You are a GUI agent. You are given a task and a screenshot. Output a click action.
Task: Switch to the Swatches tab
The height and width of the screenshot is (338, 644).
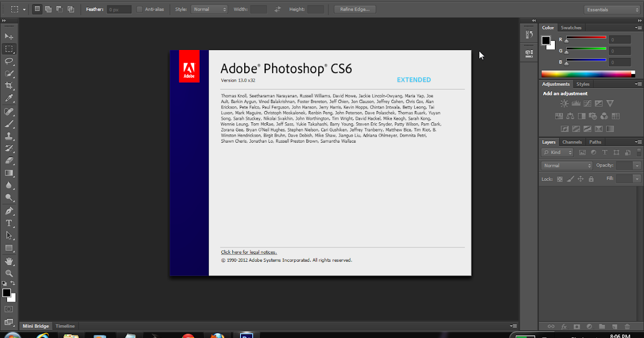click(571, 27)
